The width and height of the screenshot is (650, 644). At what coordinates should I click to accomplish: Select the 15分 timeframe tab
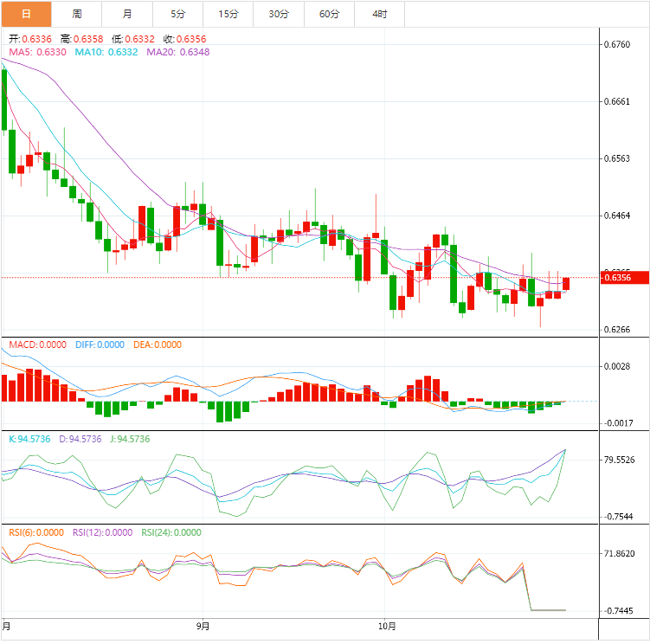pos(228,14)
